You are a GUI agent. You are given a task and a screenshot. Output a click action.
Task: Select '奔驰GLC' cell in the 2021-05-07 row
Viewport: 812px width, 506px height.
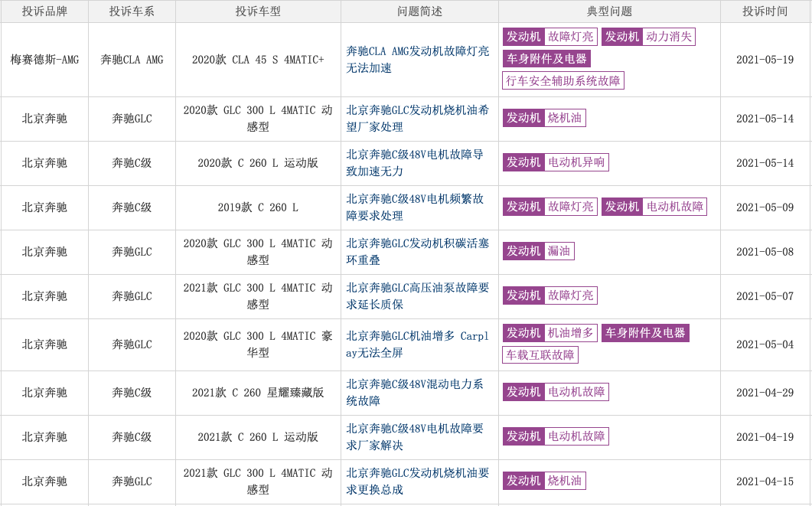coord(132,296)
